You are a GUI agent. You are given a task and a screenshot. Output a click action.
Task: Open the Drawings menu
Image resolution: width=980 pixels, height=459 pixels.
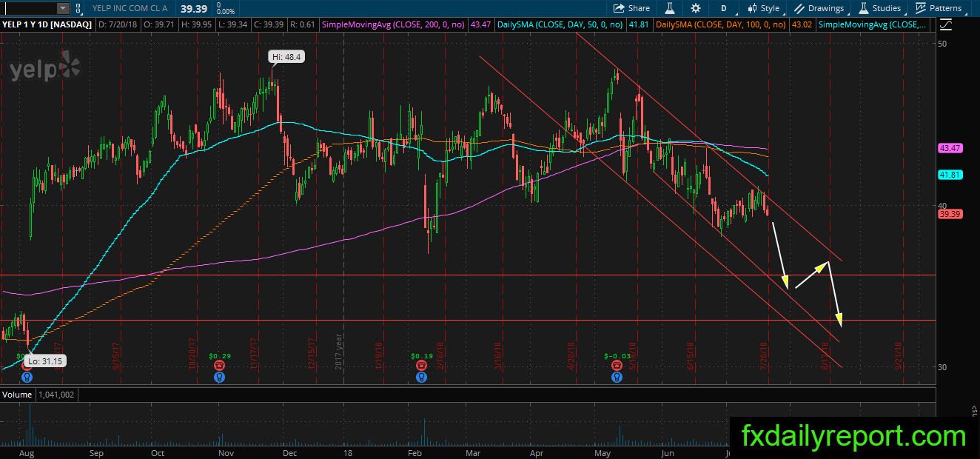[x=819, y=8]
